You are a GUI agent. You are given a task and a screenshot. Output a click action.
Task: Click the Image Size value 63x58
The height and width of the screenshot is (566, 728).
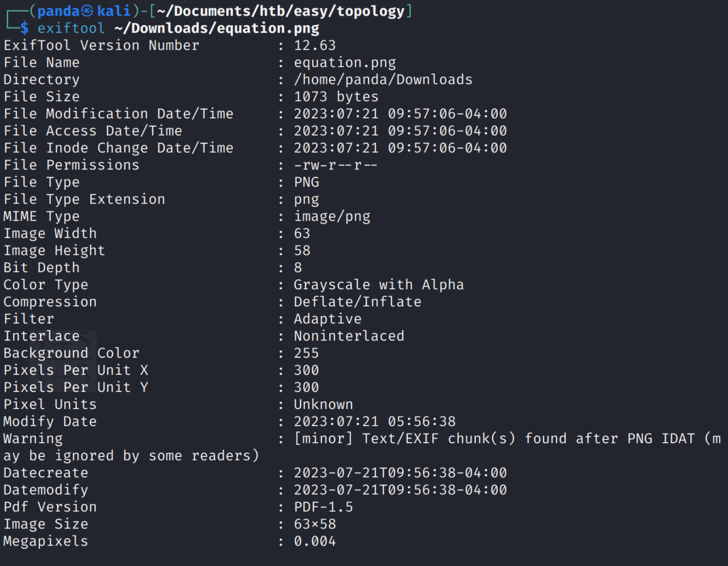click(315, 524)
